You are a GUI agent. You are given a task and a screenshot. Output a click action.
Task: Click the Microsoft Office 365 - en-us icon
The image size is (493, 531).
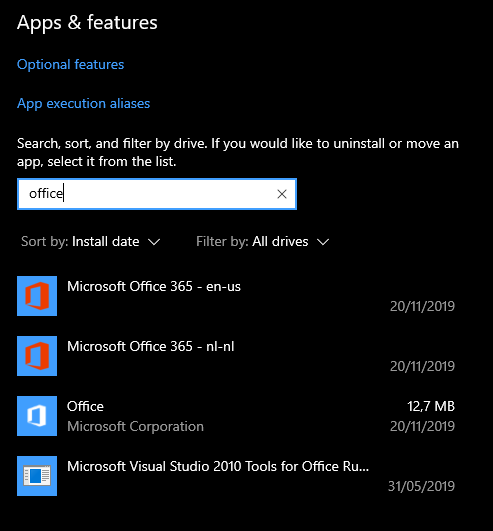(x=37, y=296)
